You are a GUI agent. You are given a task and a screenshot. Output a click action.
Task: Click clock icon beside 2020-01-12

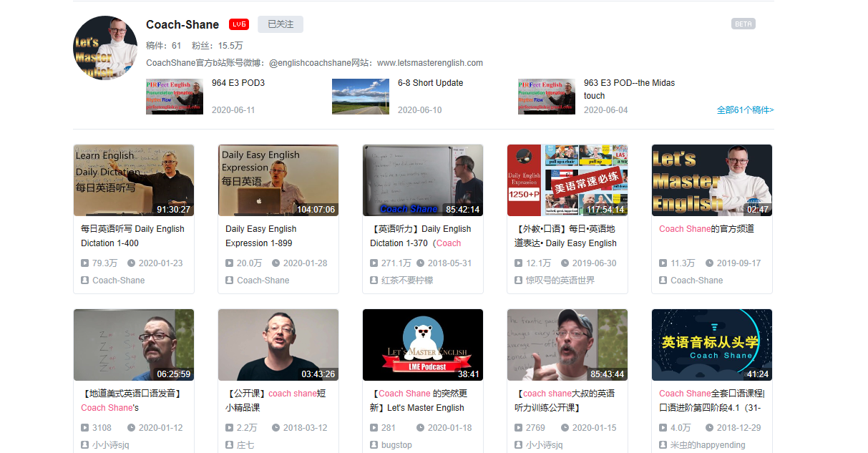[131, 428]
